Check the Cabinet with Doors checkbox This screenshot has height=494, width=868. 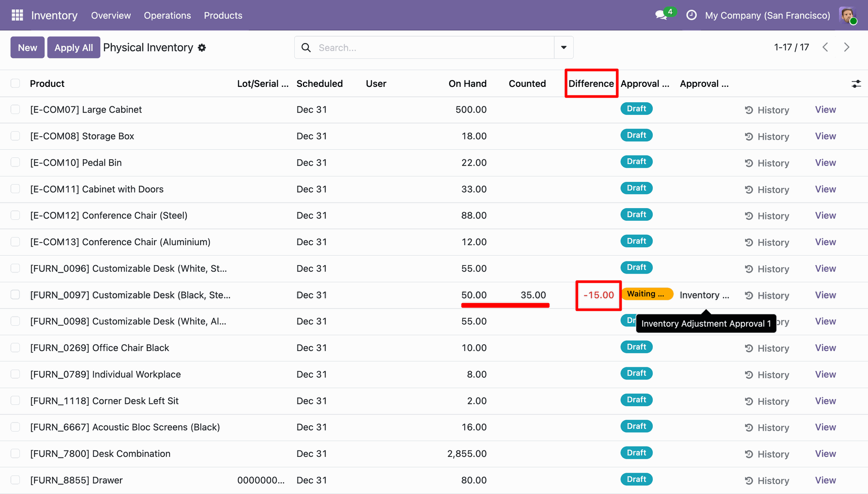point(15,189)
